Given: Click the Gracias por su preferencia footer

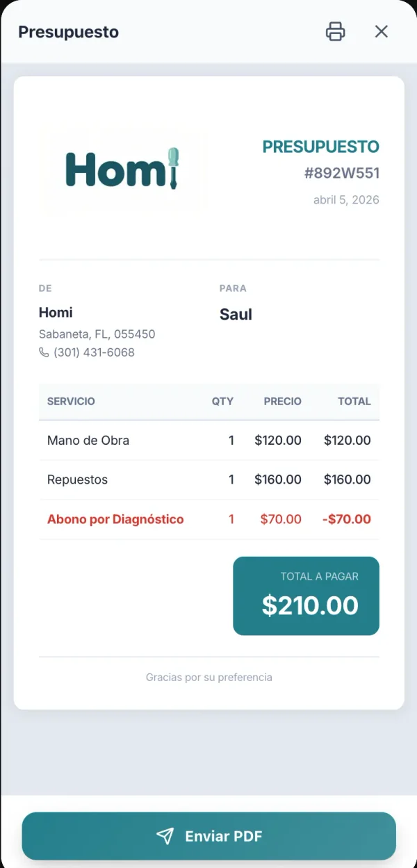Looking at the screenshot, I should tap(208, 677).
